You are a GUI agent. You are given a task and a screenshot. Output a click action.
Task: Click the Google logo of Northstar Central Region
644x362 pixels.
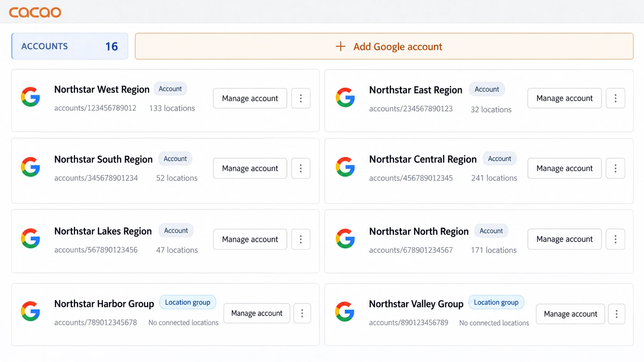345,167
